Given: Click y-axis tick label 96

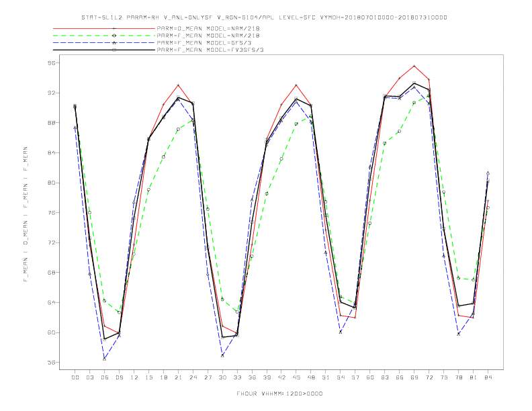Looking at the screenshot, I should click(52, 63).
